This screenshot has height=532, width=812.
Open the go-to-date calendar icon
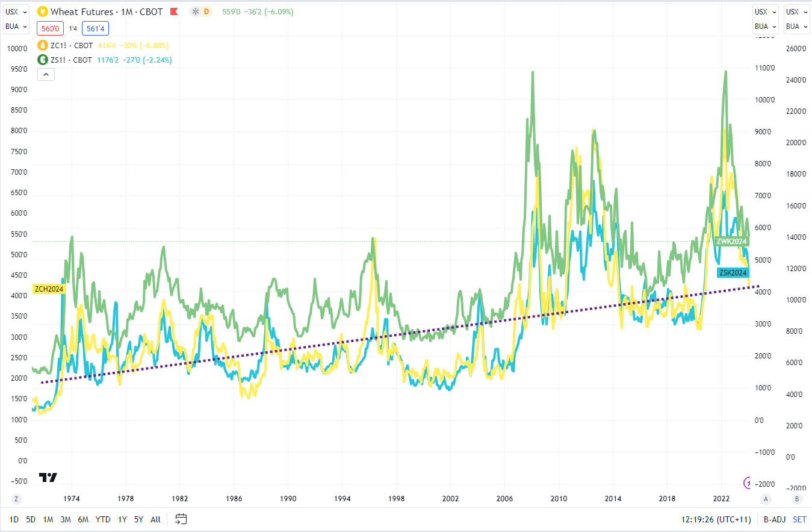pyautogui.click(x=181, y=519)
